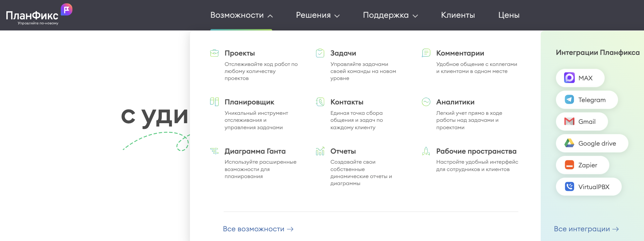Collapse the Возможности dropdown menu
The height and width of the screenshot is (241, 644).
coord(241,15)
